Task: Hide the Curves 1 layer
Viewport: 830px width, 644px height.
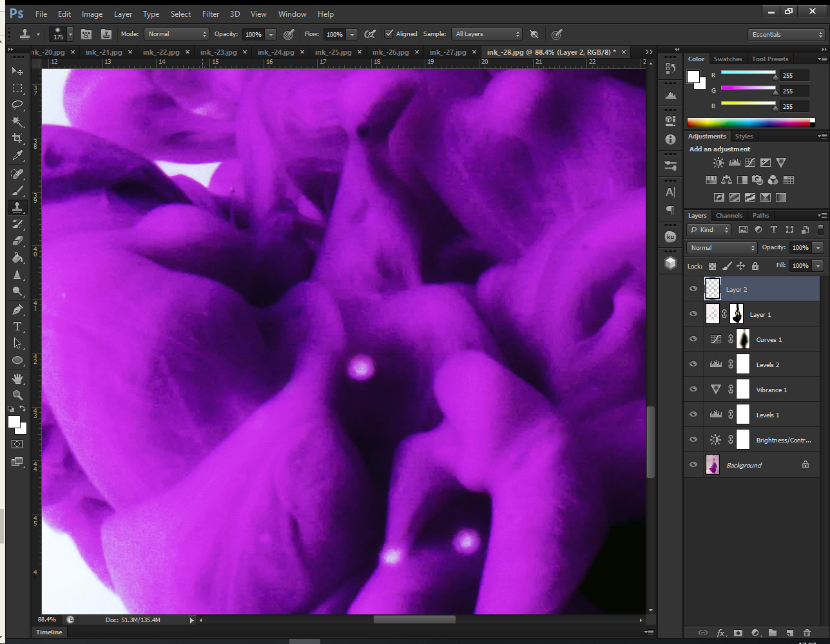Action: [x=693, y=339]
